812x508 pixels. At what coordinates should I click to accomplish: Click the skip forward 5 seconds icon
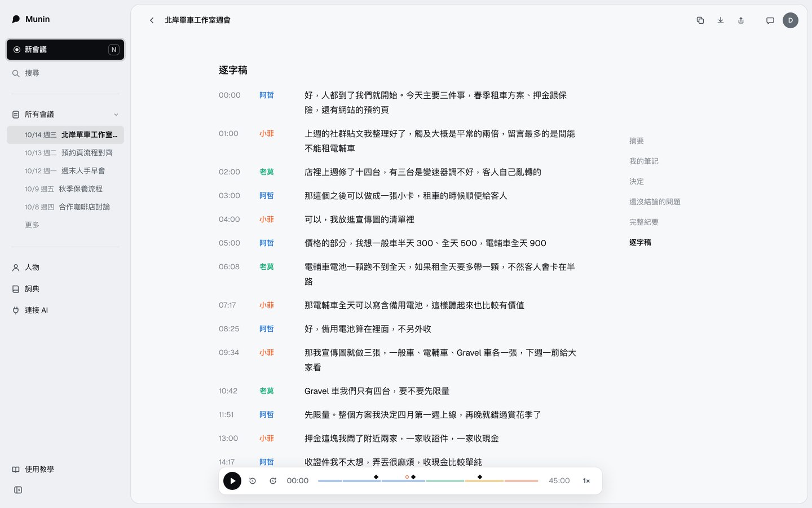pyautogui.click(x=273, y=481)
